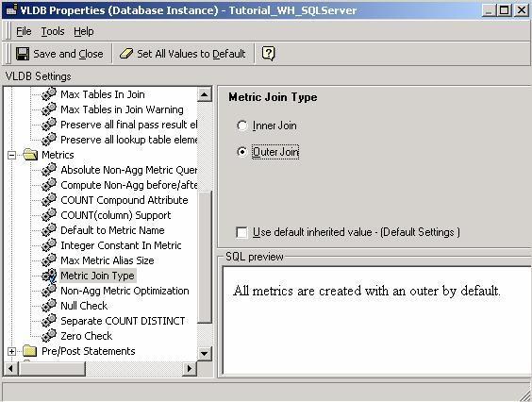
Task: Open the File menu
Action: point(24,31)
